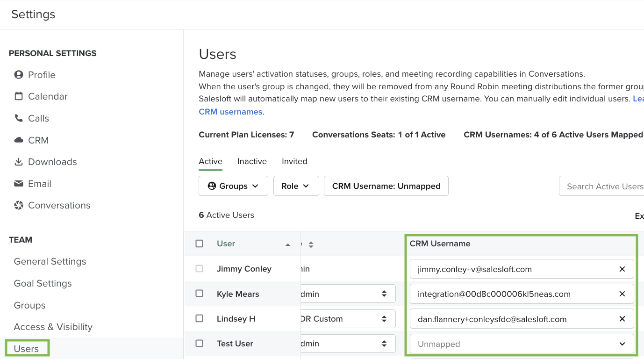Click the CRM usernames link
644x359 pixels.
click(x=230, y=111)
